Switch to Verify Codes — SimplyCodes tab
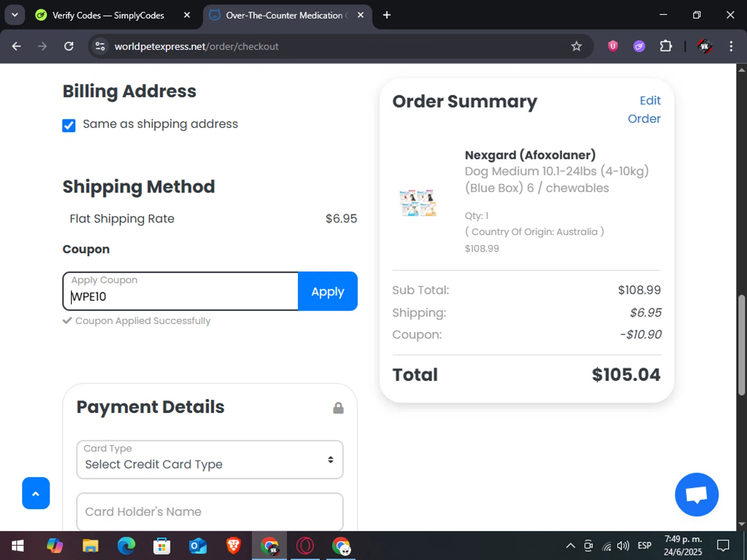 click(109, 15)
